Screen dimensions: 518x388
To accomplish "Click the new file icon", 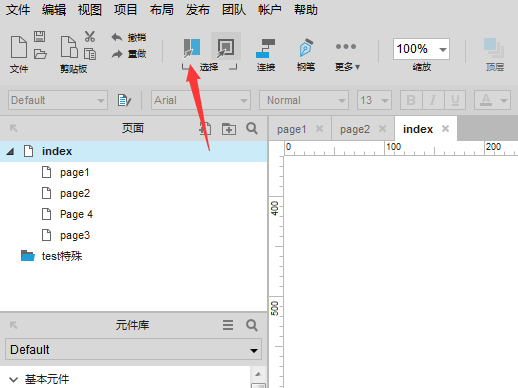I will pyautogui.click(x=19, y=47).
